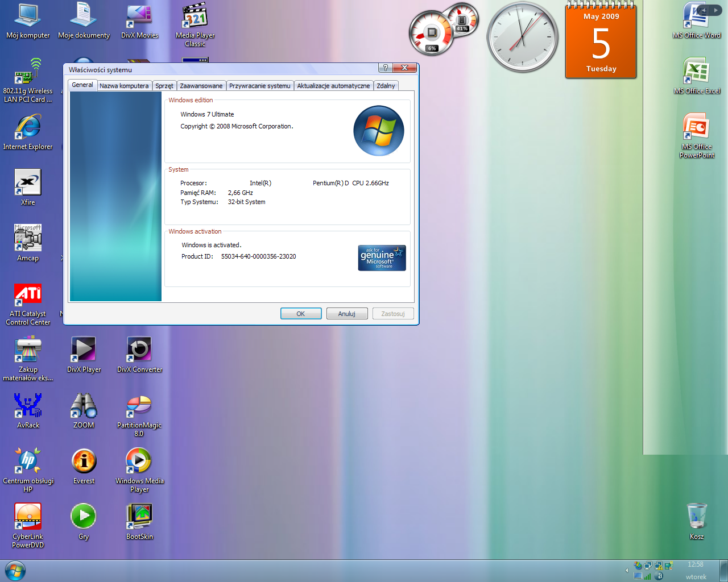The height and width of the screenshot is (582, 728).
Task: Launch Media Player Classic shortcut
Action: click(x=195, y=25)
